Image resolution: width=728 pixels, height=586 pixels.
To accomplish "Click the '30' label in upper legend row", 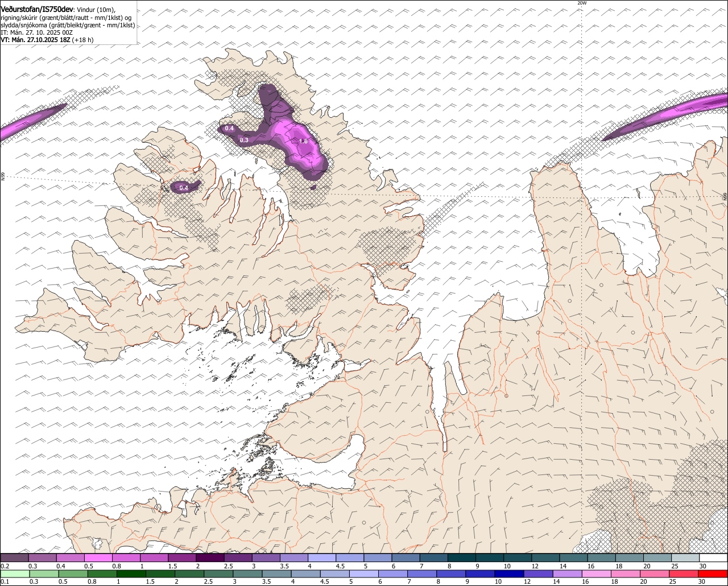I will 703,566.
